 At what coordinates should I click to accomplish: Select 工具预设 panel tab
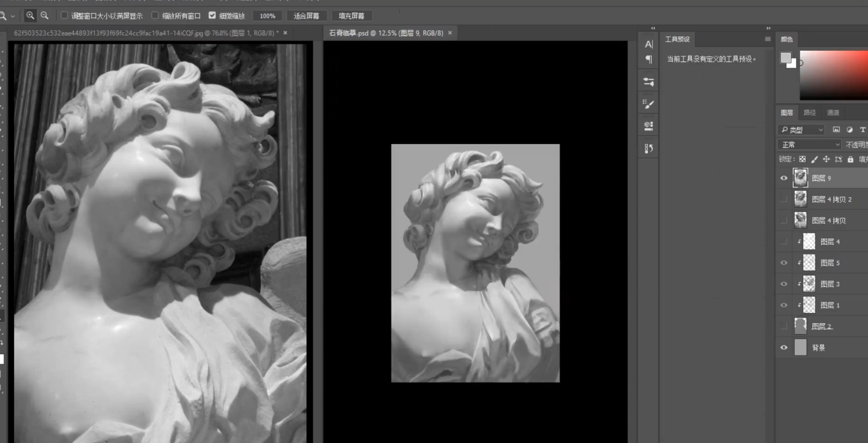coord(677,39)
